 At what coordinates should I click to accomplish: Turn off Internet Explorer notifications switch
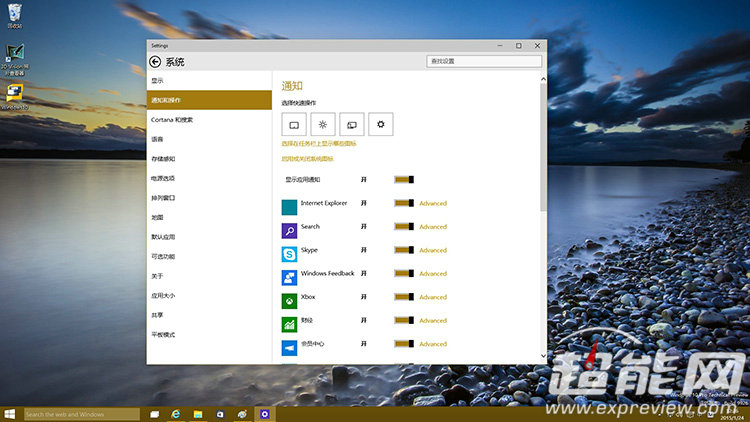[404, 203]
